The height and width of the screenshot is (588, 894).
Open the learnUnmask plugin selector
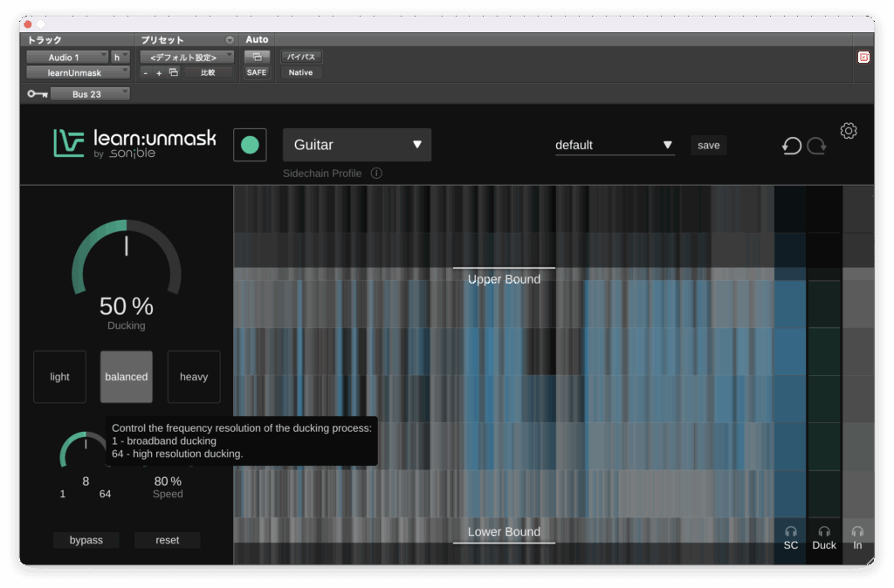pyautogui.click(x=78, y=73)
